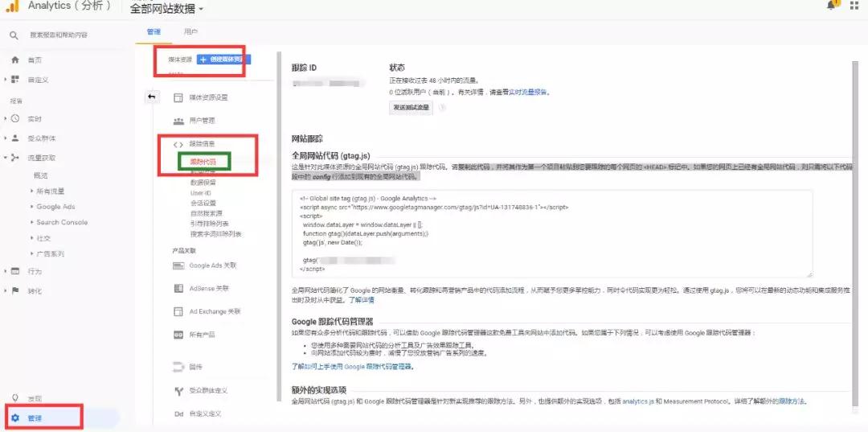Open the apps grid icon
Viewport: 868px width, 432px height.
(x=854, y=6)
